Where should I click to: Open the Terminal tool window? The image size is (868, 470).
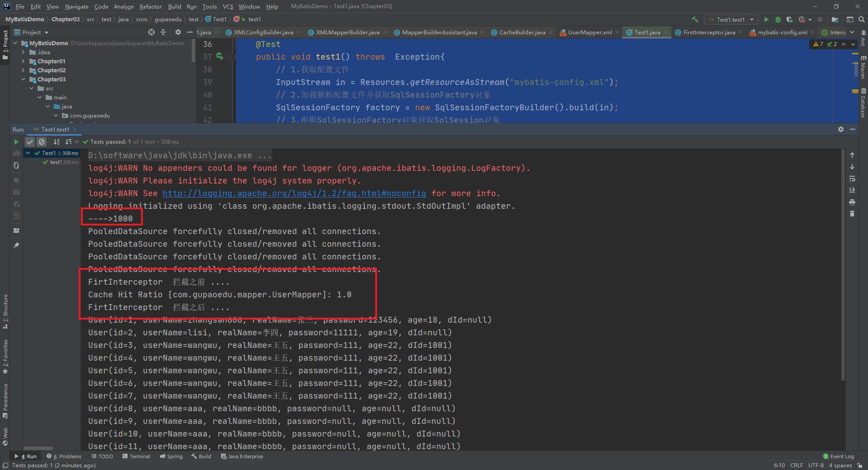[x=136, y=456]
